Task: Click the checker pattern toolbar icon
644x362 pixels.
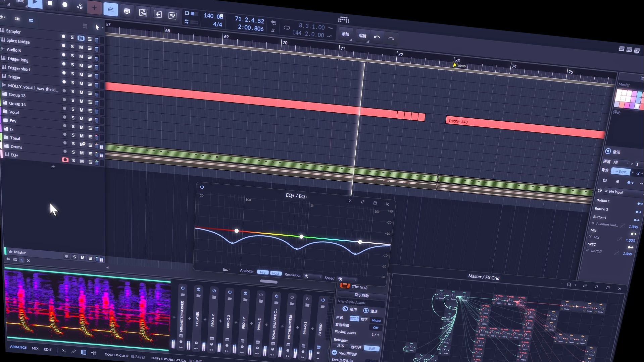Action: pyautogui.click(x=172, y=15)
